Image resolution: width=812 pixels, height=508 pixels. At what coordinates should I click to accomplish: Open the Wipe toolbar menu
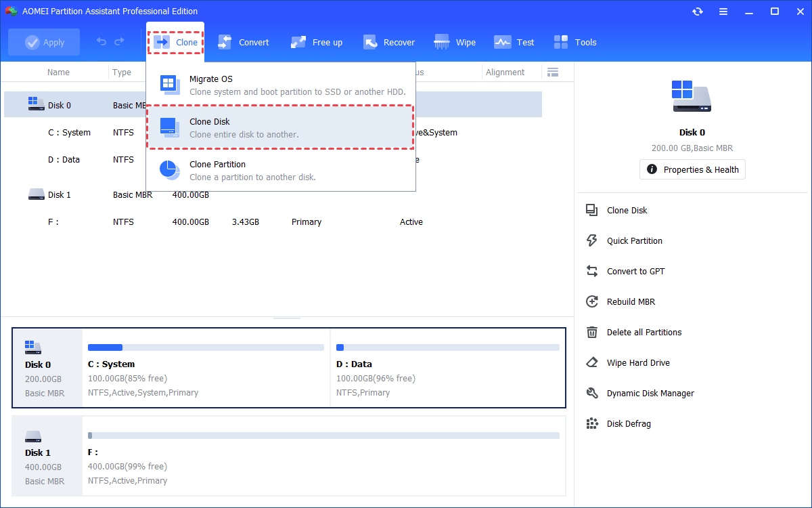tap(455, 42)
